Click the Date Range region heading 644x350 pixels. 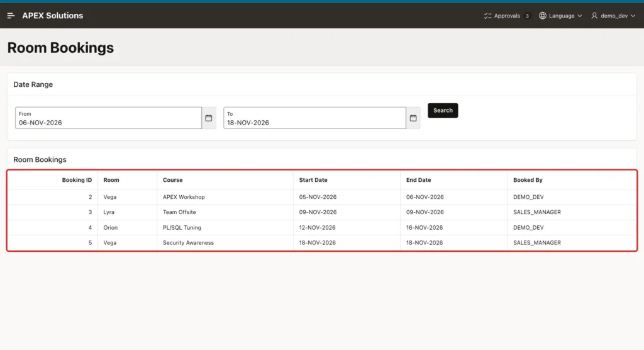(33, 84)
